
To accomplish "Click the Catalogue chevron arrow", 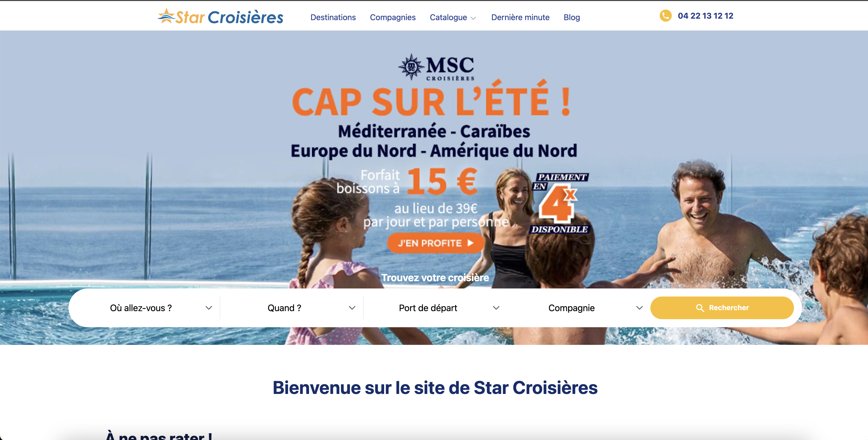I will (474, 18).
